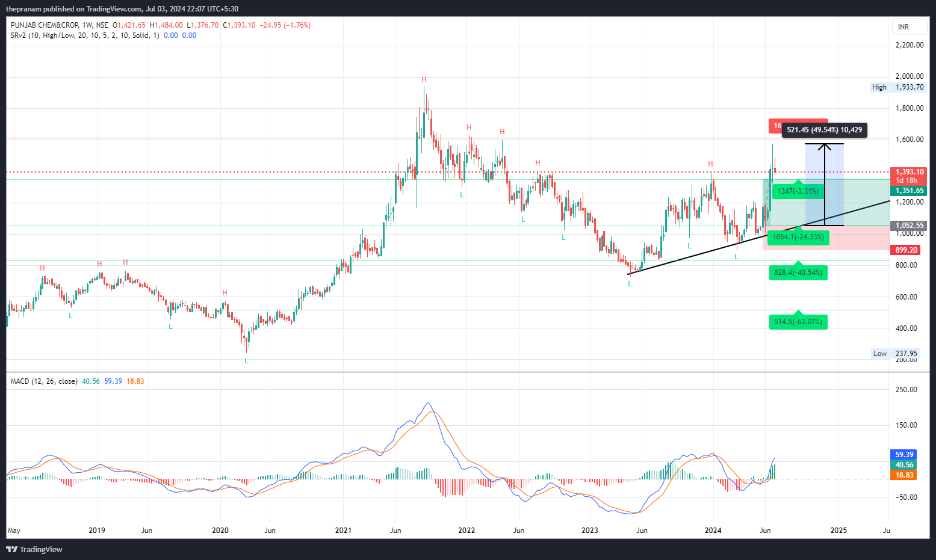Viewport: 936px width, 560px height.
Task: Click the 2,200.00 price axis label
Action: (x=910, y=45)
